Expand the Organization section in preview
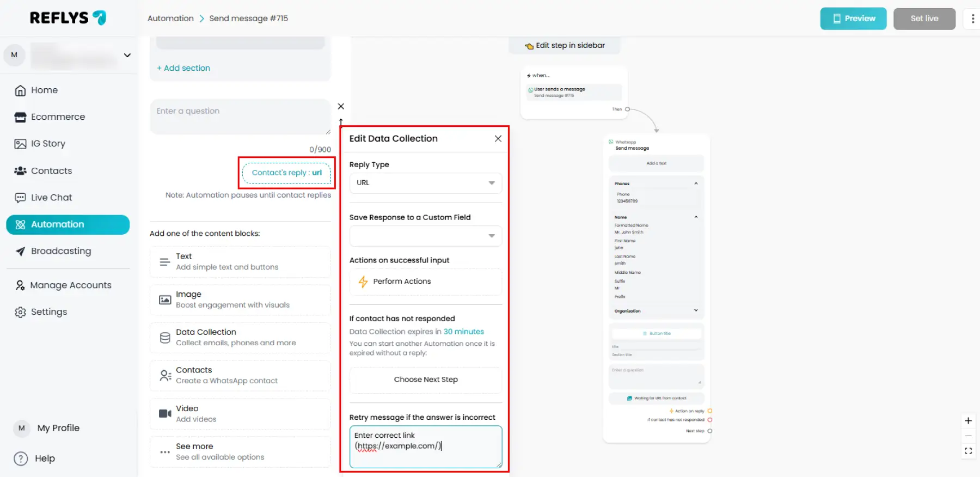 pos(695,311)
